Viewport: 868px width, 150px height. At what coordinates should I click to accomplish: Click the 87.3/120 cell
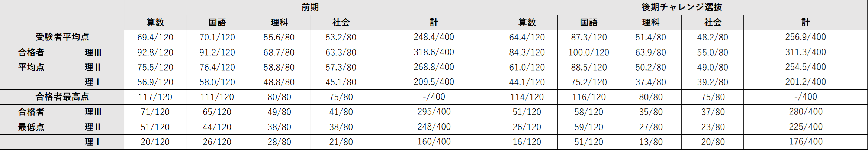(589, 37)
